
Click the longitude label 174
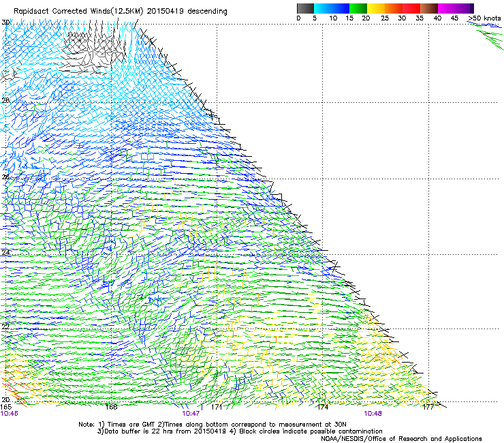323,407
